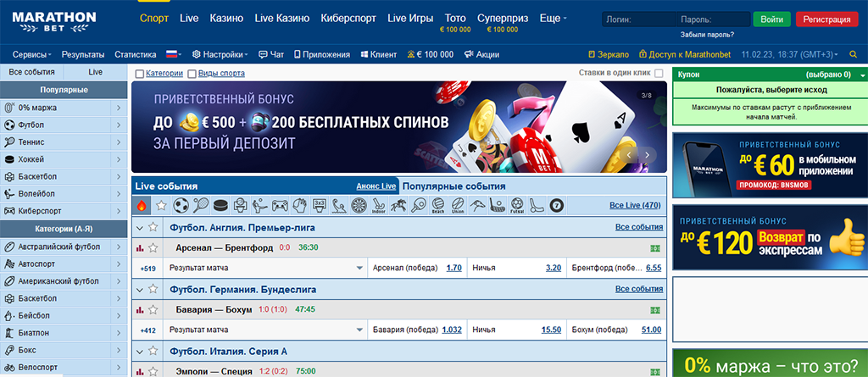This screenshot has height=377, width=868.
Task: Filter Live events by rugby Union icon
Action: coord(457,205)
